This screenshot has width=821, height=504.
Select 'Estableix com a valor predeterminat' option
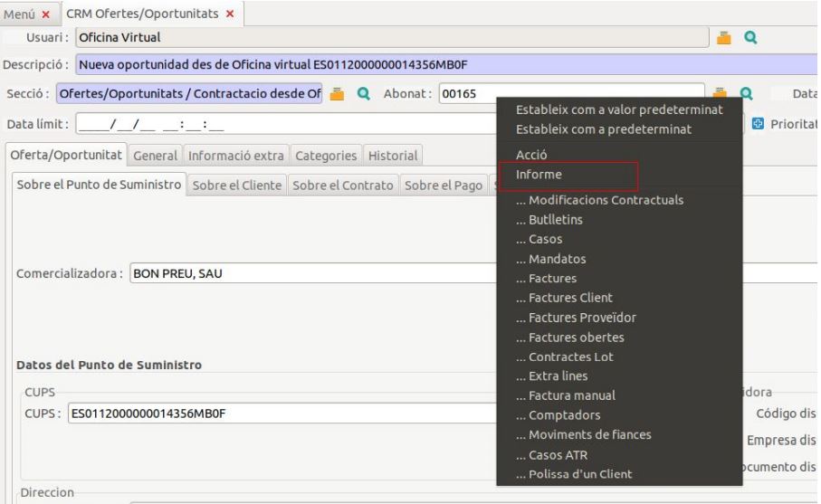point(618,109)
